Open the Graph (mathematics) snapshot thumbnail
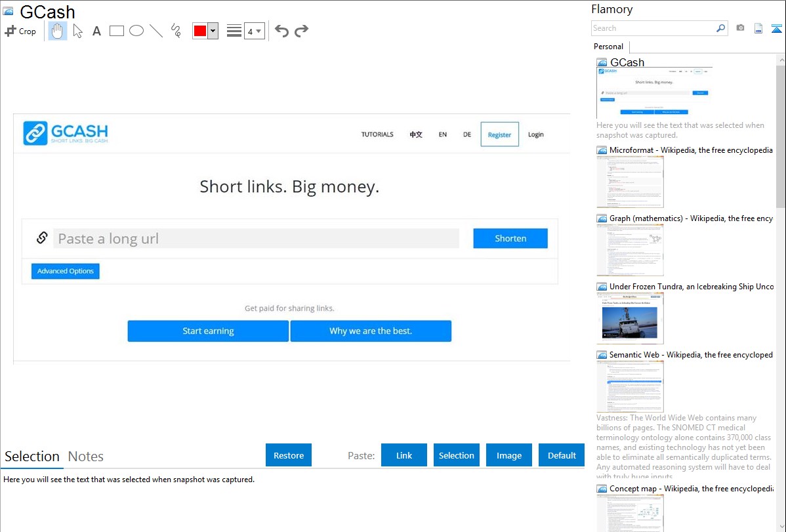This screenshot has width=786, height=532. [630, 250]
